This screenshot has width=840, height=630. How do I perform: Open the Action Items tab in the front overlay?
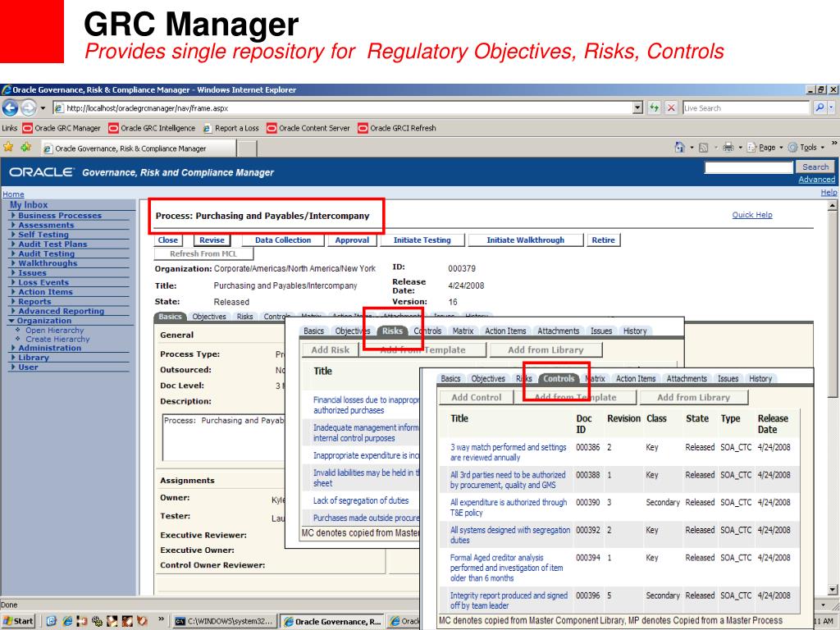coord(636,379)
